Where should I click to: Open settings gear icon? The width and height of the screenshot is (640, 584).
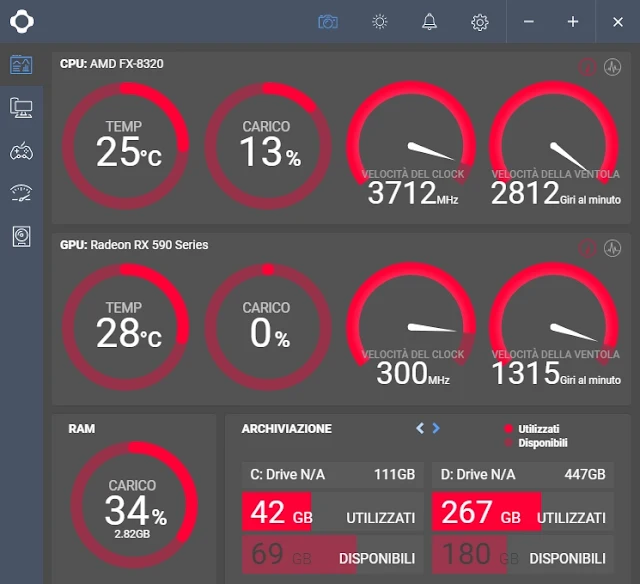pos(480,22)
